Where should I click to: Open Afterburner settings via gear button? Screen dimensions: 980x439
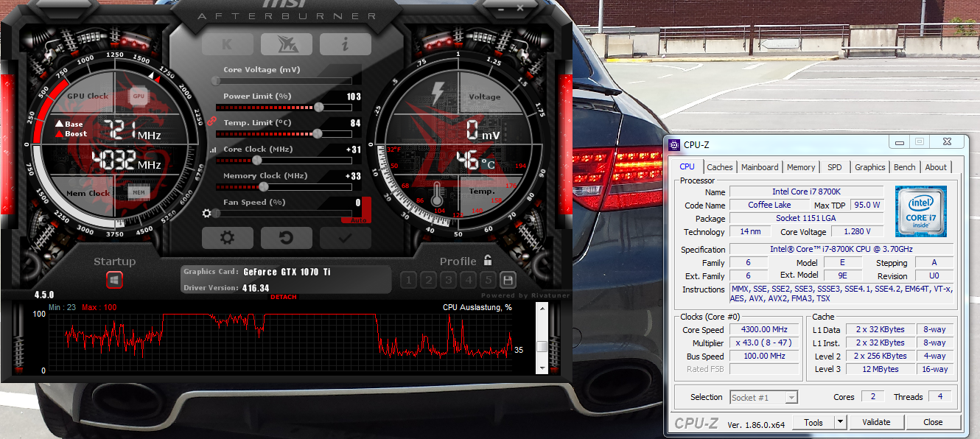(x=228, y=238)
